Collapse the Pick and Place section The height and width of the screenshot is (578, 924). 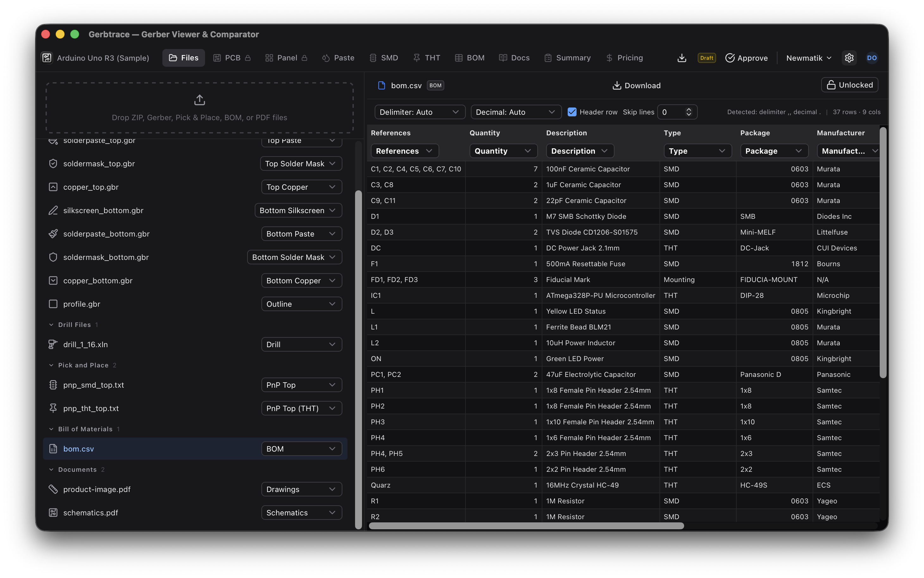pyautogui.click(x=83, y=365)
